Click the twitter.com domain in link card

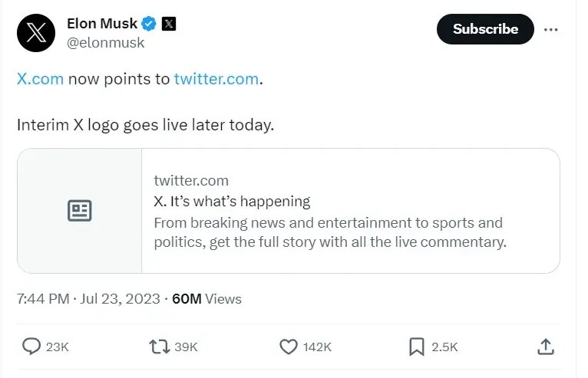pyautogui.click(x=191, y=180)
